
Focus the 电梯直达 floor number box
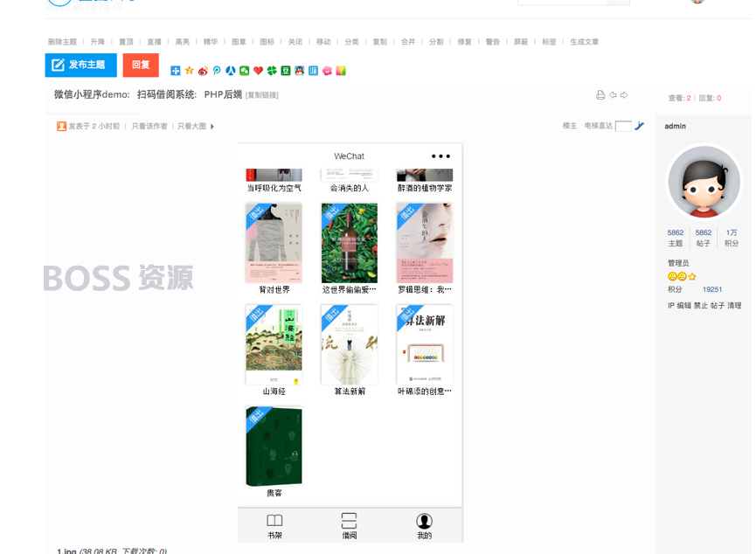pos(623,127)
